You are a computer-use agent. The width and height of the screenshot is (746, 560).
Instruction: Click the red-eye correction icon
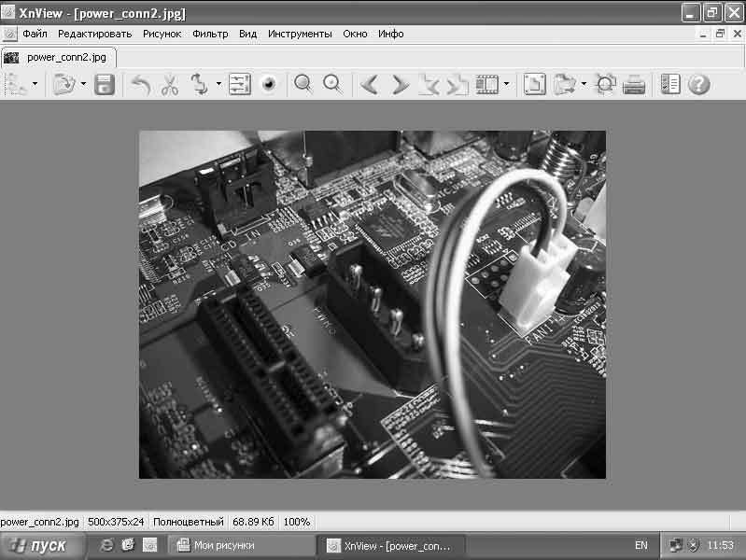(x=269, y=85)
